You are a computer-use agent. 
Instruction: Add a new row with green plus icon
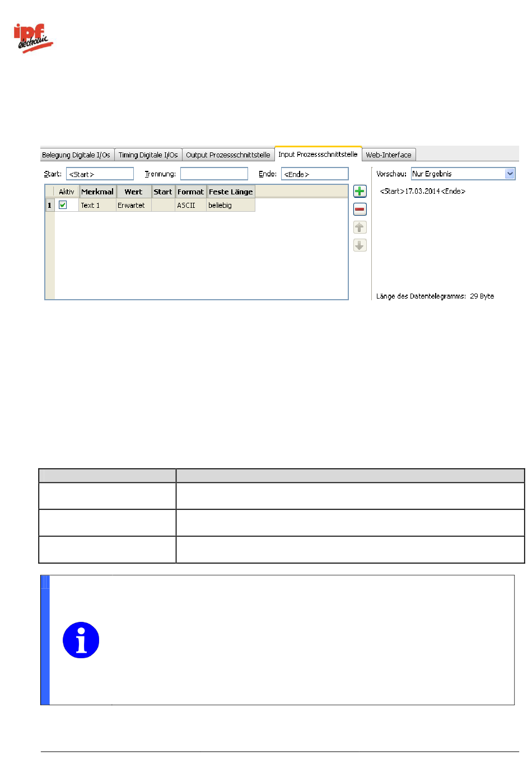[360, 192]
